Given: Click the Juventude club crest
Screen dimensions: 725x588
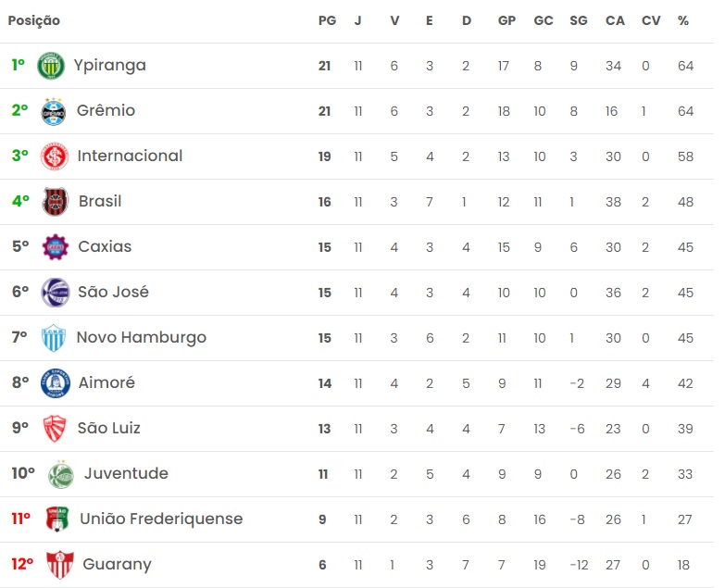Looking at the screenshot, I should tap(60, 474).
